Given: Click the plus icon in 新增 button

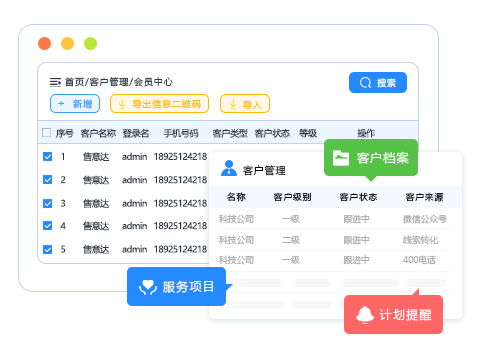Looking at the screenshot, I should 61,104.
